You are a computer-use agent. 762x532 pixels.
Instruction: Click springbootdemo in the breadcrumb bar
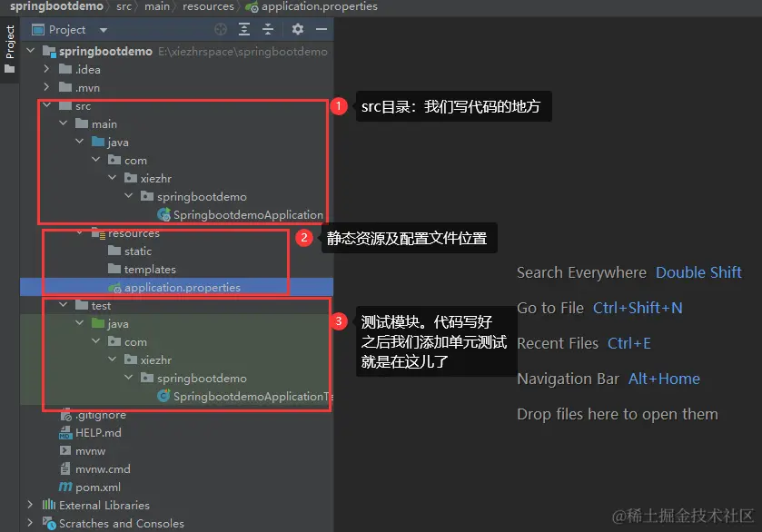56,6
